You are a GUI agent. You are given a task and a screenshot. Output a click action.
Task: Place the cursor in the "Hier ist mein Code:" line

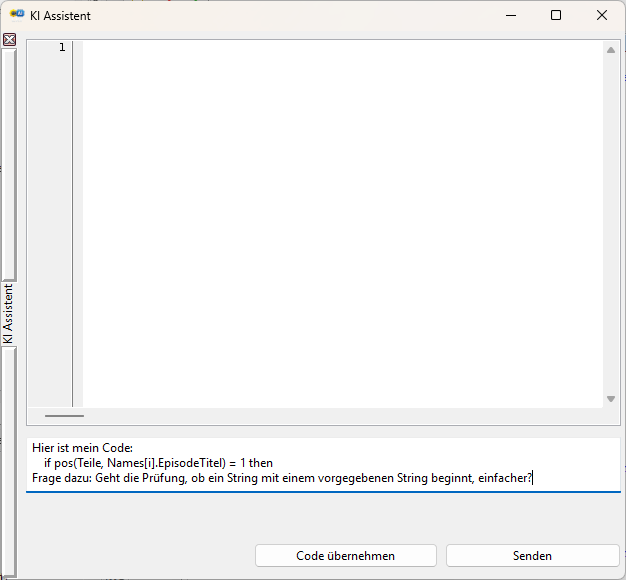pyautogui.click(x=82, y=447)
